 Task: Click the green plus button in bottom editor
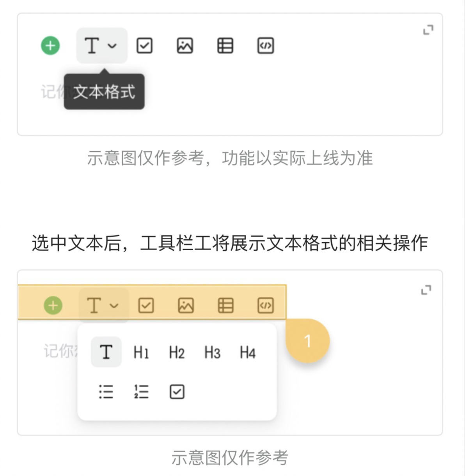(53, 305)
